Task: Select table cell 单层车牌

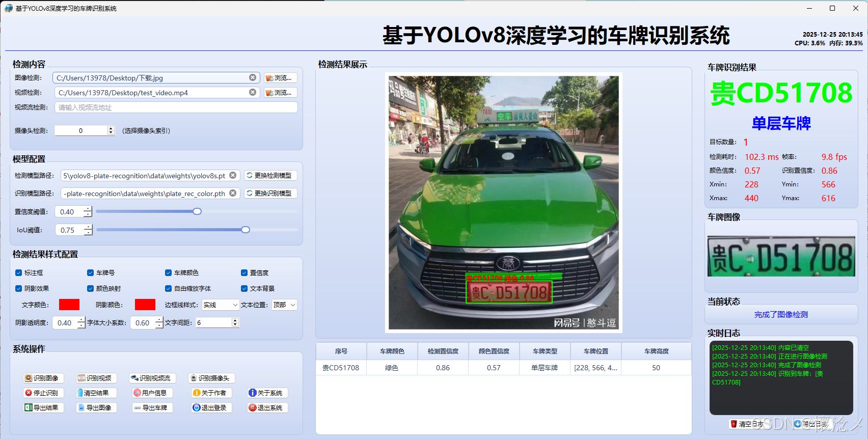Action: [x=545, y=368]
